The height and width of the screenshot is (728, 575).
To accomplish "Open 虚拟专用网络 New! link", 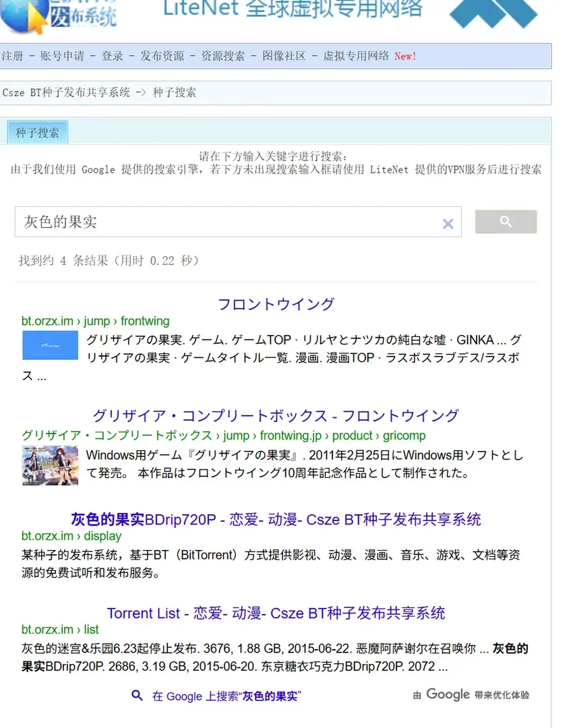I will (369, 56).
